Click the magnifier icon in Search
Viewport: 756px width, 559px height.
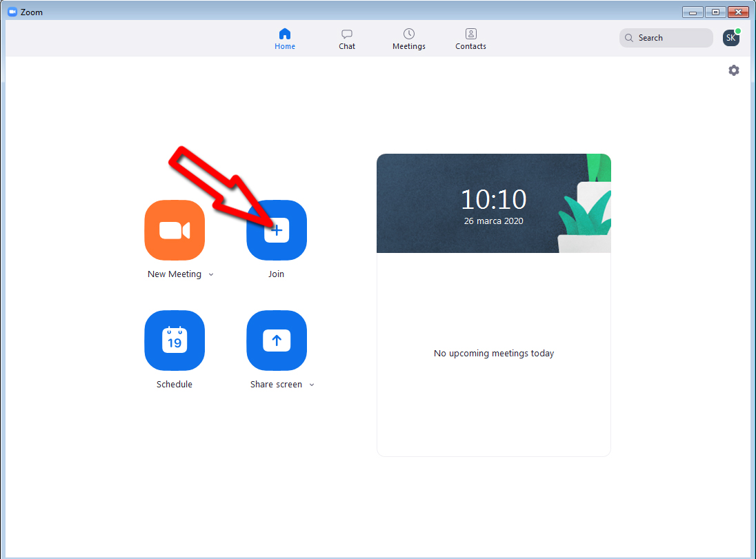[628, 38]
